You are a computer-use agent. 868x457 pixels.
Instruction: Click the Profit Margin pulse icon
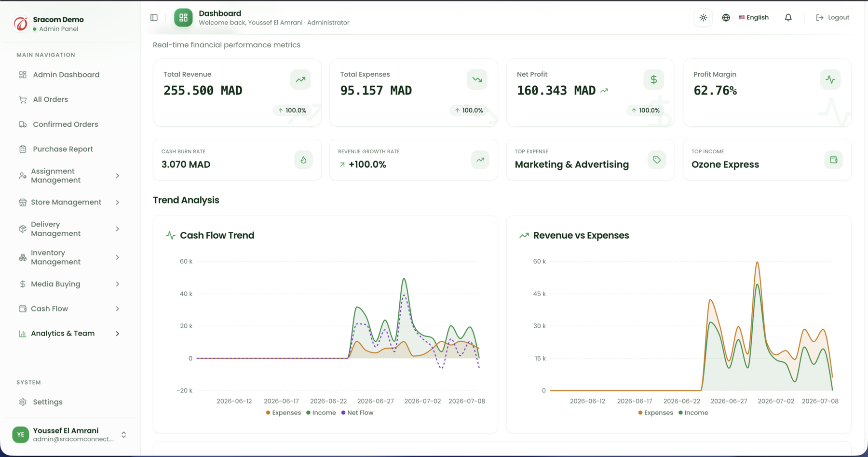point(830,80)
